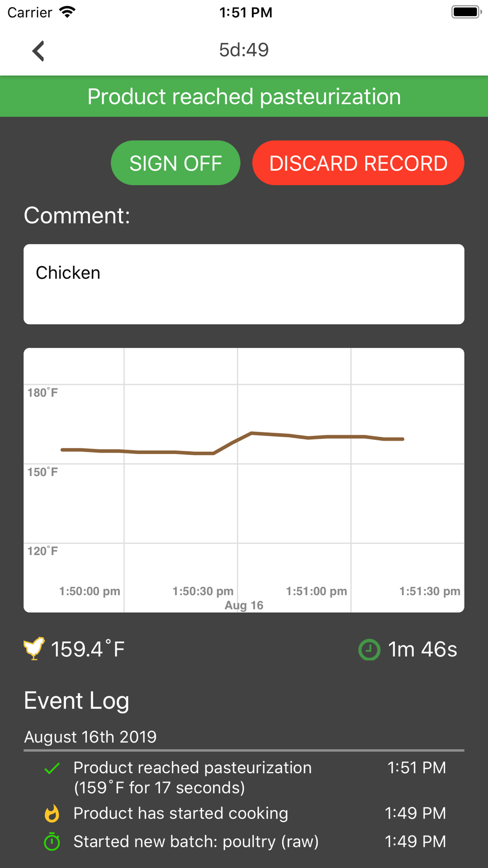The height and width of the screenshot is (868, 488).
Task: Tap the back arrow chevron
Action: pyautogui.click(x=38, y=51)
